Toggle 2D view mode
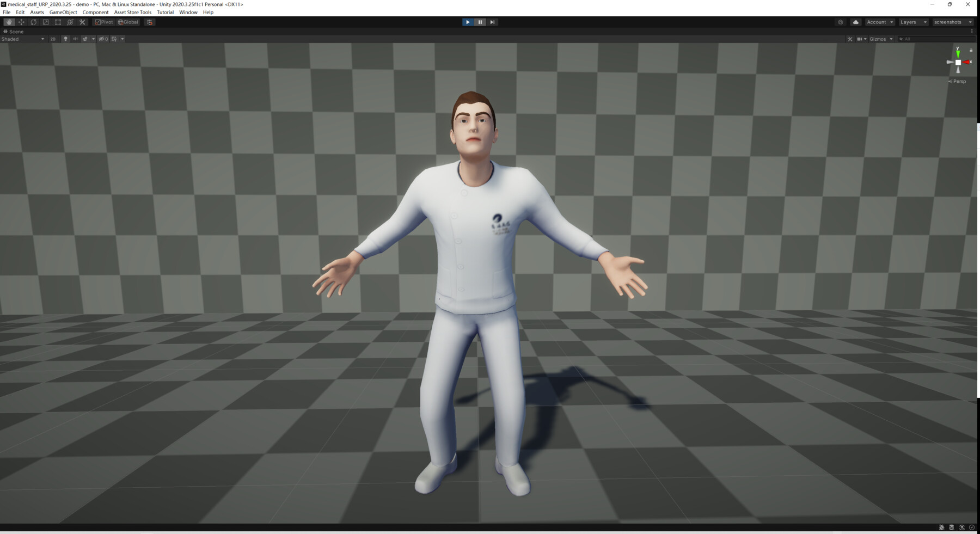The height and width of the screenshot is (534, 980). pyautogui.click(x=53, y=39)
